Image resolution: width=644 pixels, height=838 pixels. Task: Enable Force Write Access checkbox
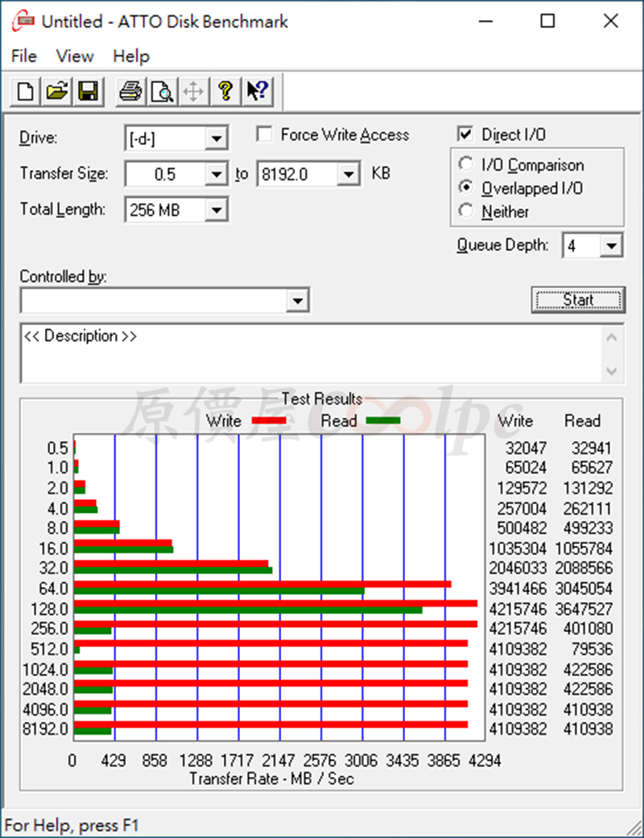tap(264, 134)
